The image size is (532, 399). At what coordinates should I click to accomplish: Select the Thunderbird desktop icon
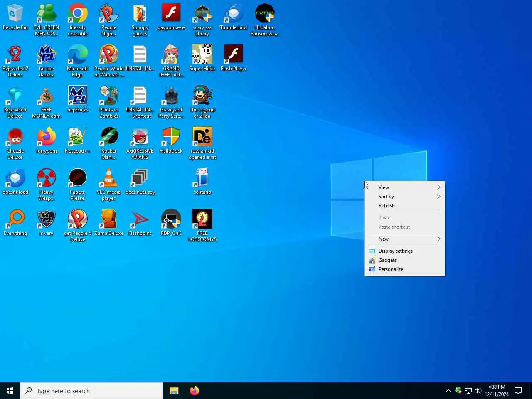[x=234, y=17]
